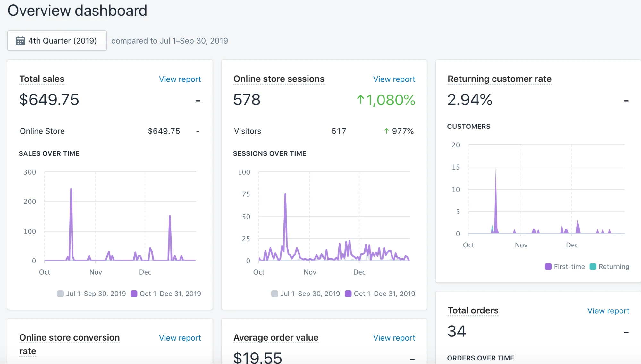Screen dimensions: 641x364
Task: Click the teal Returning legend swatch
Action: pyautogui.click(x=593, y=267)
